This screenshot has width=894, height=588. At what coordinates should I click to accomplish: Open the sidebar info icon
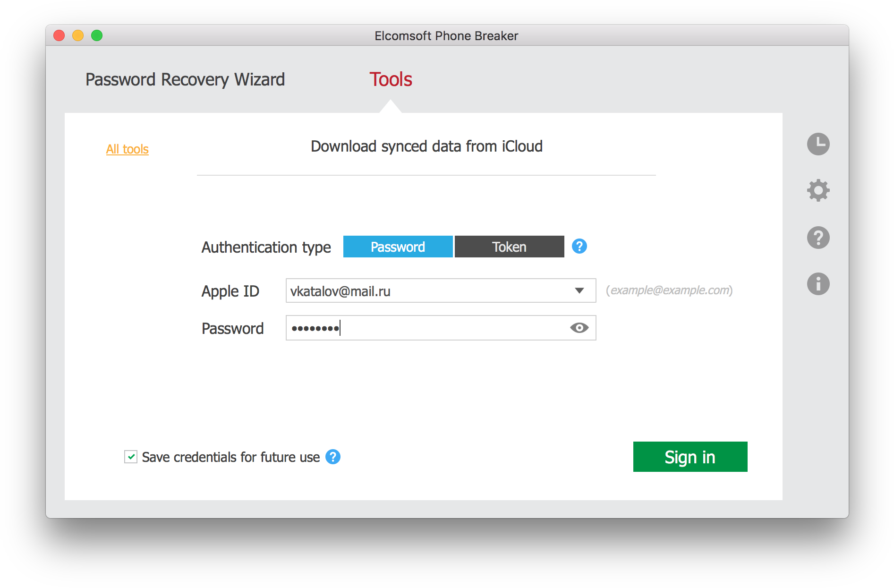[818, 284]
